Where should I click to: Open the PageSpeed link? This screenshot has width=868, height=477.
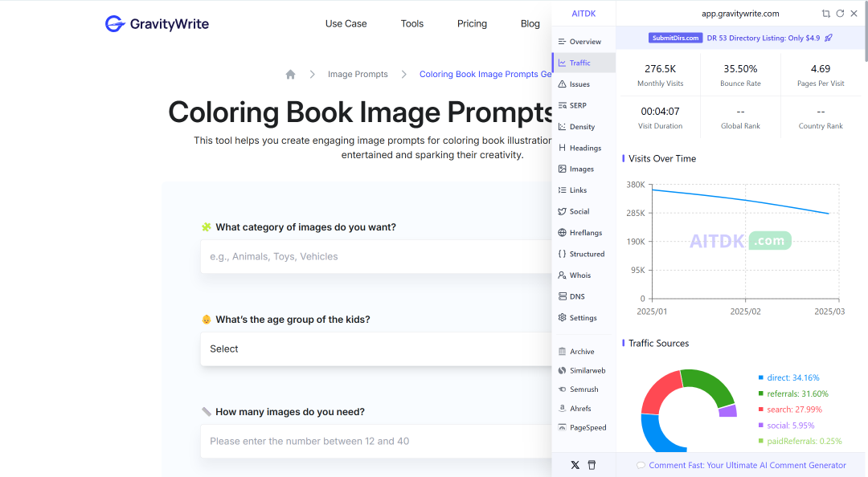pos(583,427)
